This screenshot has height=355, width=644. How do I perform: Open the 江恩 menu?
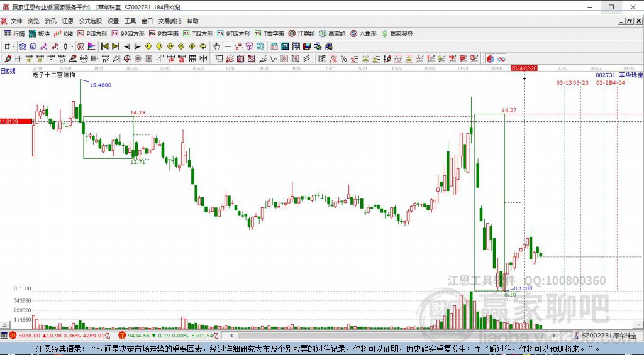click(67, 21)
